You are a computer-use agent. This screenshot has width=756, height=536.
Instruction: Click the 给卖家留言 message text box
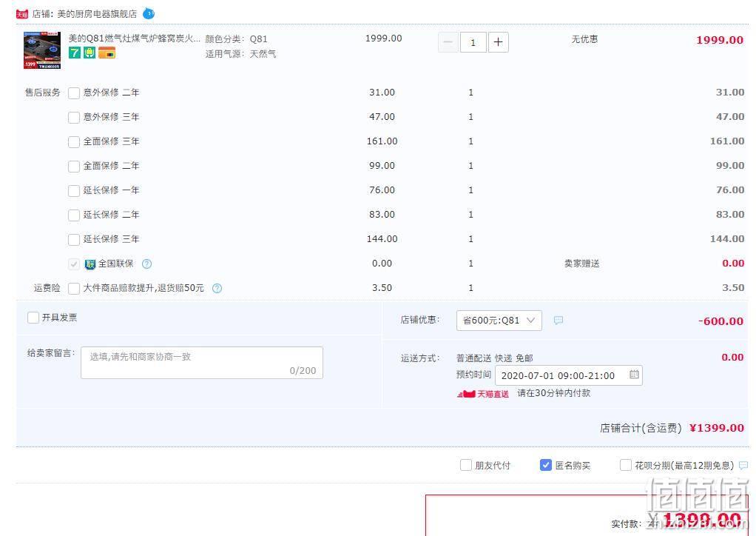(201, 363)
